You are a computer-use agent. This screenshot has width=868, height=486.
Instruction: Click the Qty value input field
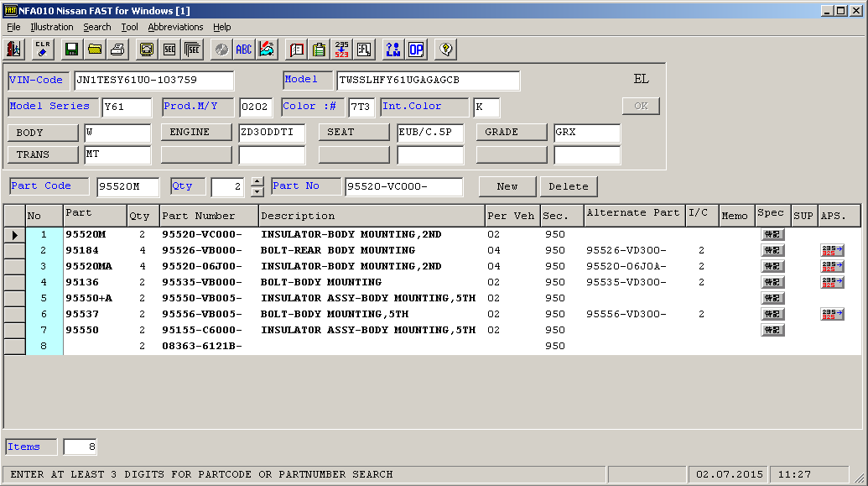pyautogui.click(x=227, y=186)
